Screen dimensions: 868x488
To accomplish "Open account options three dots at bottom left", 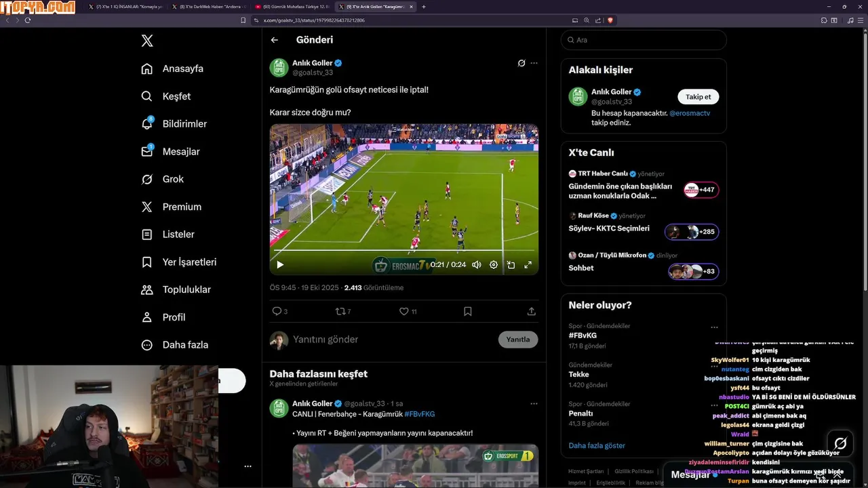I will pyautogui.click(x=248, y=466).
